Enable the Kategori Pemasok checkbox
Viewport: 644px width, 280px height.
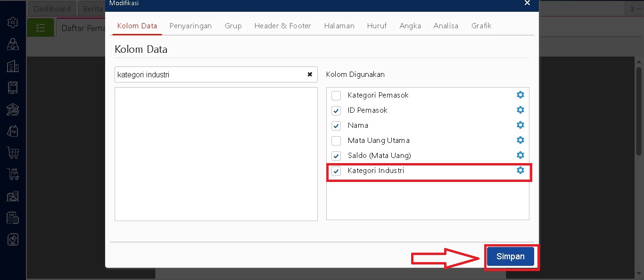[336, 96]
